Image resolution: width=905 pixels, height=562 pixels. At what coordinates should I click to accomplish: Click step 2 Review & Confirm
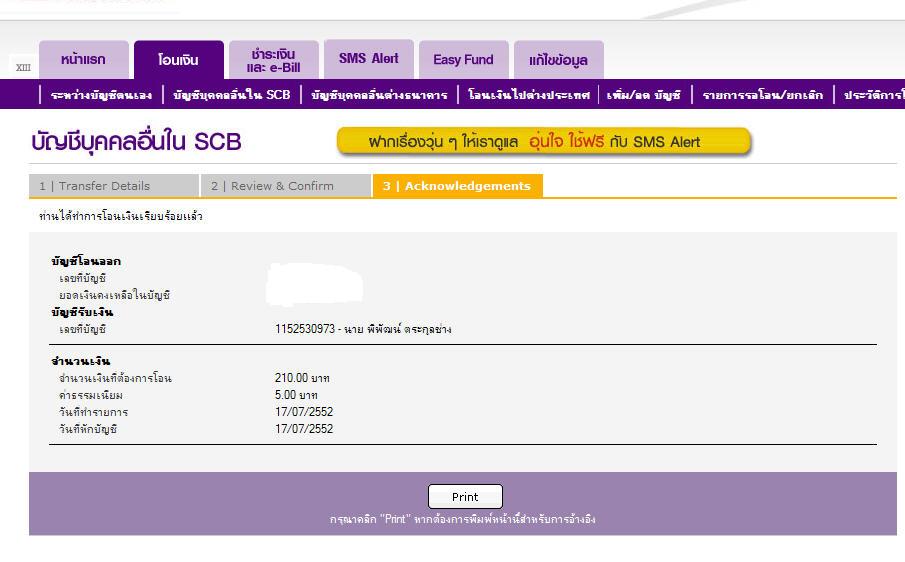pyautogui.click(x=286, y=186)
